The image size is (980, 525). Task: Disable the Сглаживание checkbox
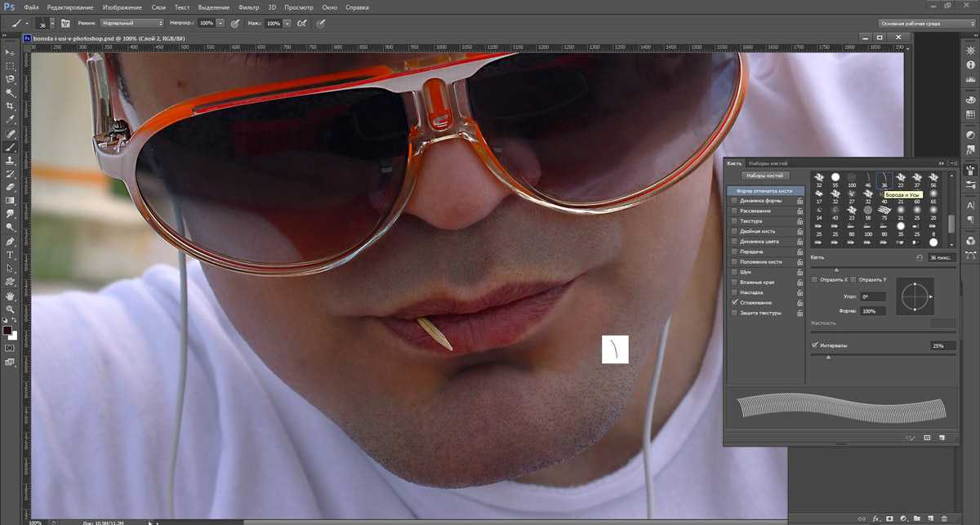[x=734, y=303]
